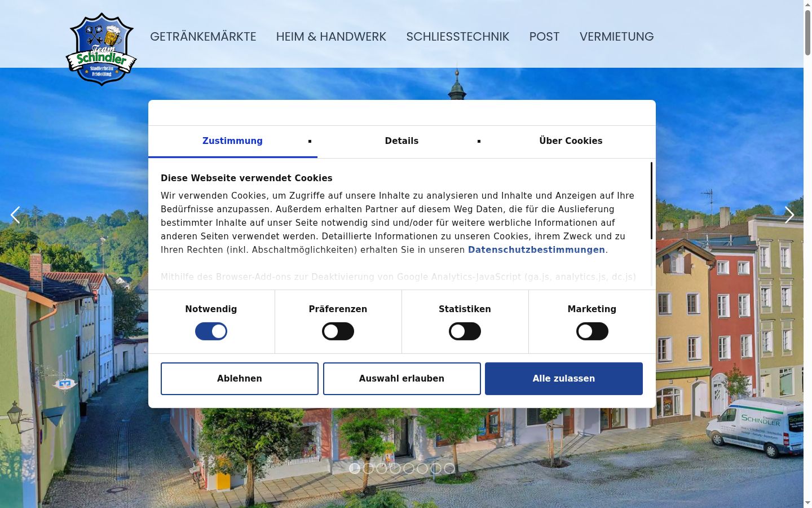Screen dimensions: 812x508
Task: Open the Vermietung menu item
Action: [x=617, y=37]
